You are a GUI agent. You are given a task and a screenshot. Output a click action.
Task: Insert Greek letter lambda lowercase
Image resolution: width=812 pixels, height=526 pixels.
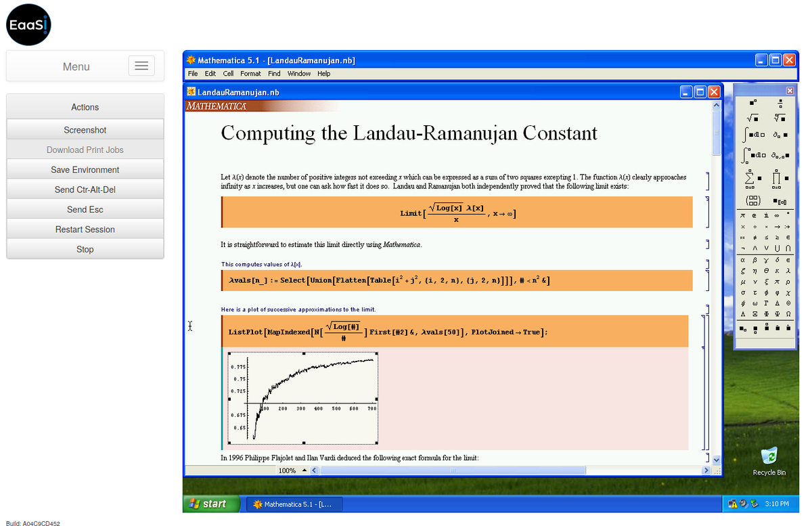pos(788,271)
